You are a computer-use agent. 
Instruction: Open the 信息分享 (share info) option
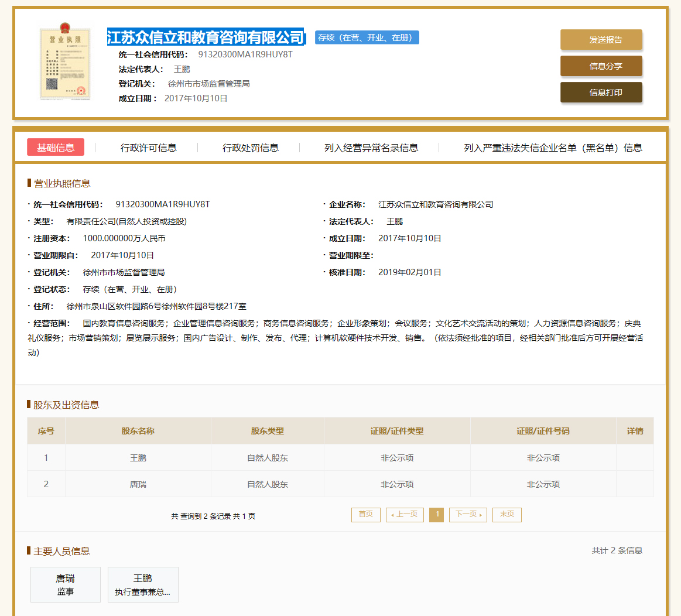601,66
